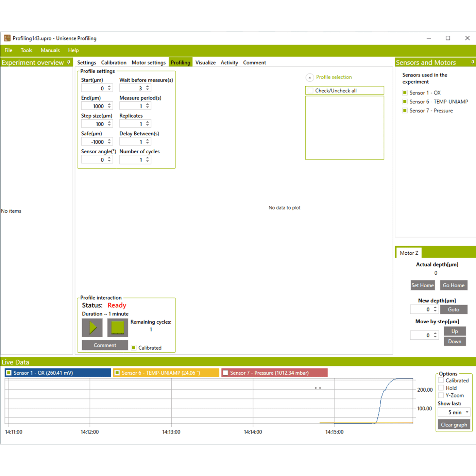Adjust New depth[µm] stepper arrows
The height and width of the screenshot is (476, 476).
tap(435, 309)
